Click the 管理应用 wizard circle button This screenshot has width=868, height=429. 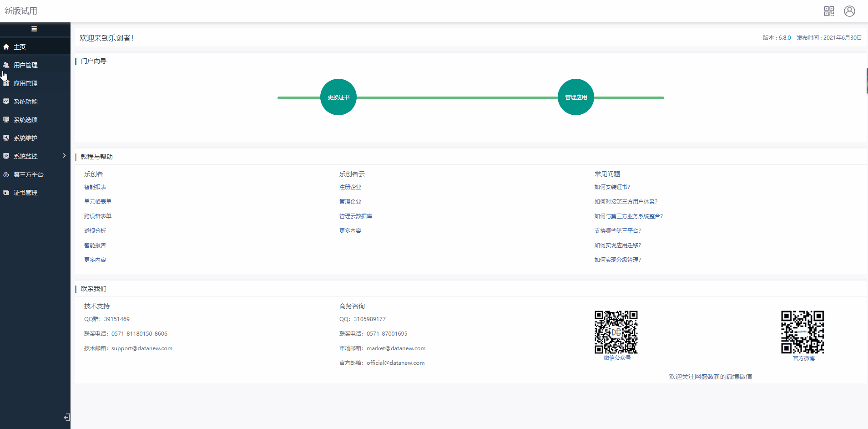tap(576, 97)
